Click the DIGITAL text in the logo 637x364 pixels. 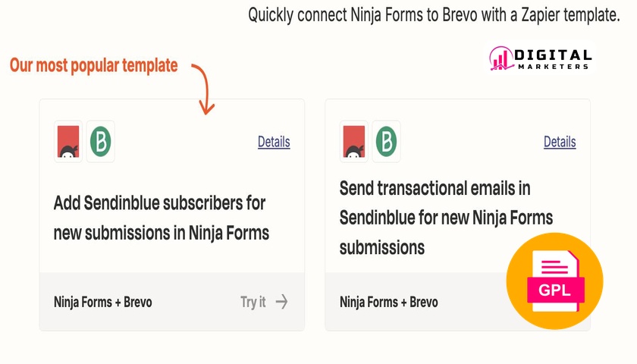pos(553,55)
